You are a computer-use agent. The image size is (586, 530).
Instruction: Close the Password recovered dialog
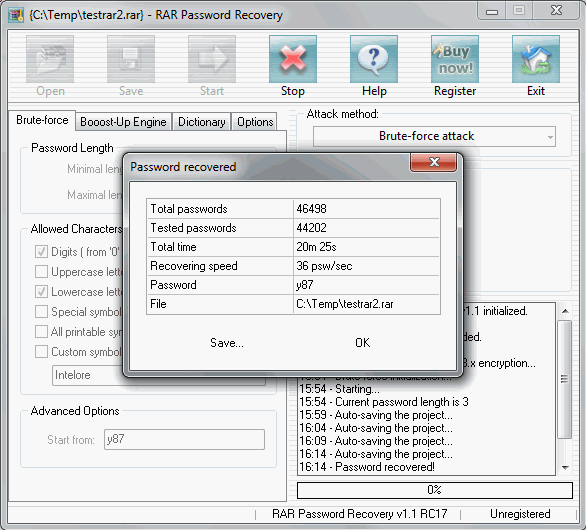(434, 163)
